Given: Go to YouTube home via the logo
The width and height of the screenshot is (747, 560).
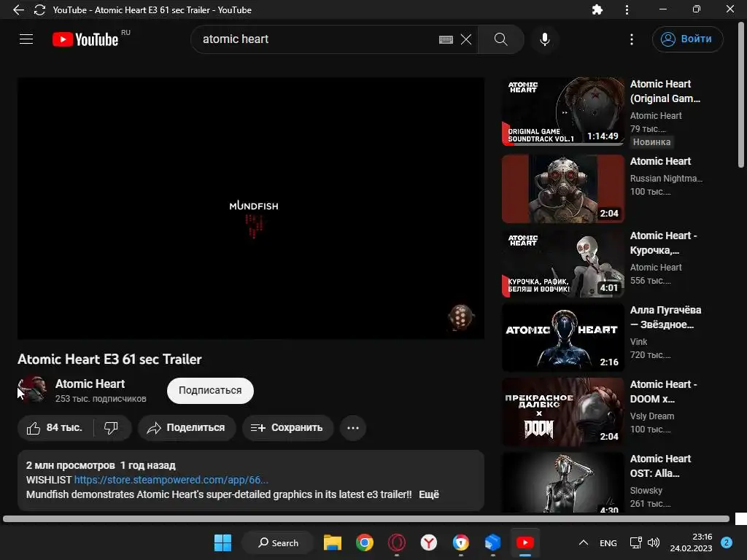Looking at the screenshot, I should click(x=86, y=39).
